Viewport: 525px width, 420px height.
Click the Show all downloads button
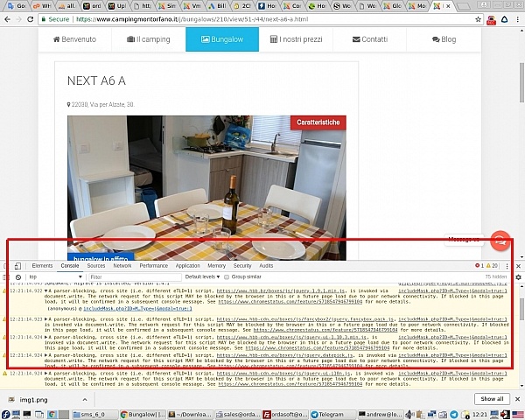[x=492, y=399]
